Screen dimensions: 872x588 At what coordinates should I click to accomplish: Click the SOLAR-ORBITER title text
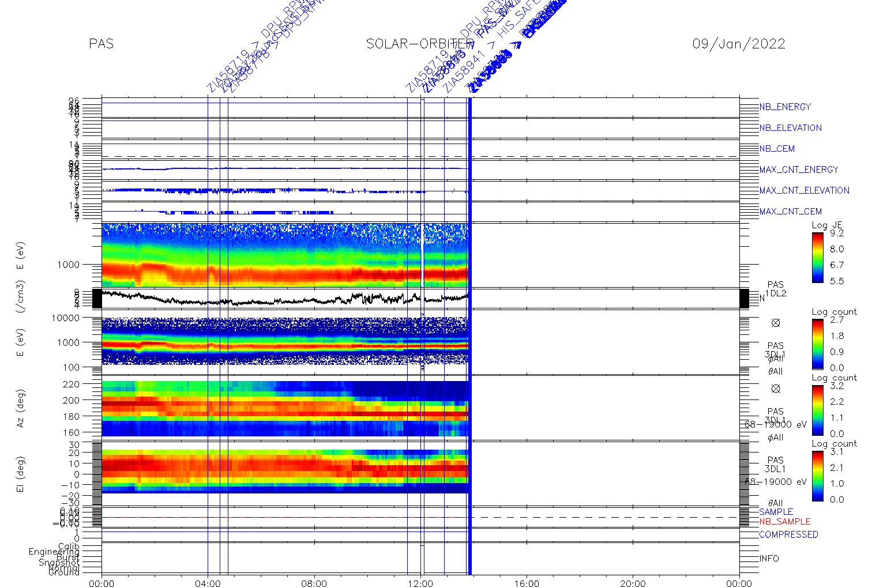click(x=420, y=44)
